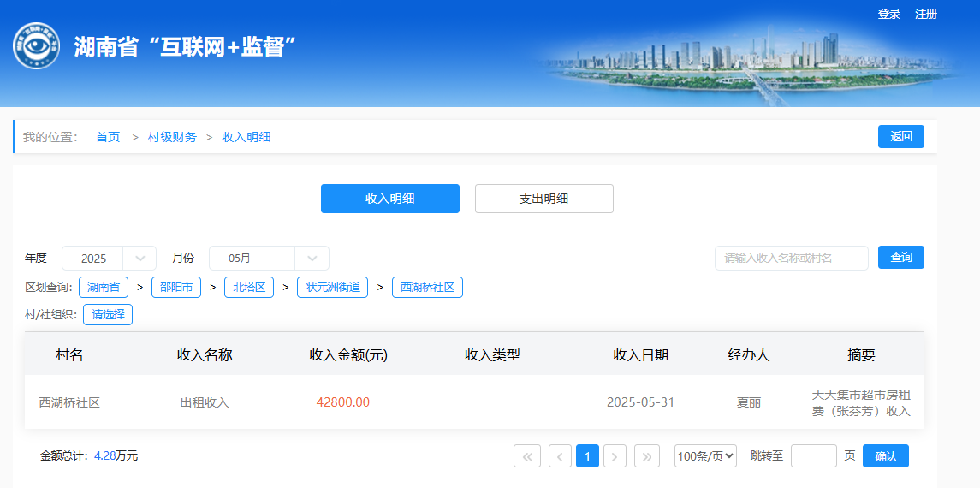Click page number 1
Image resolution: width=980 pixels, height=488 pixels.
[587, 456]
